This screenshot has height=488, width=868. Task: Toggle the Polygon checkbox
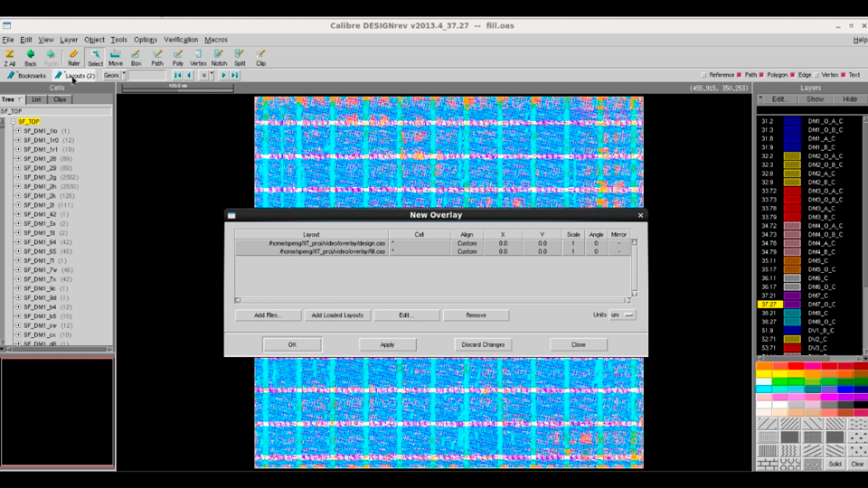[761, 75]
